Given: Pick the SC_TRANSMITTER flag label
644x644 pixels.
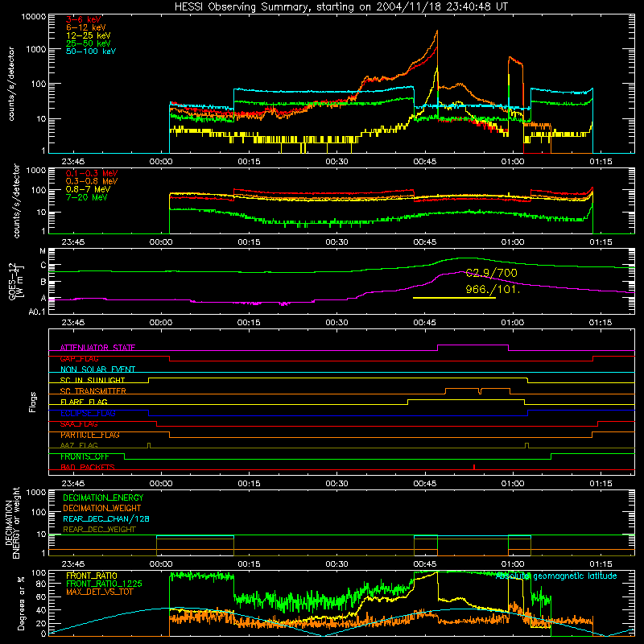Looking at the screenshot, I should click(93, 391).
